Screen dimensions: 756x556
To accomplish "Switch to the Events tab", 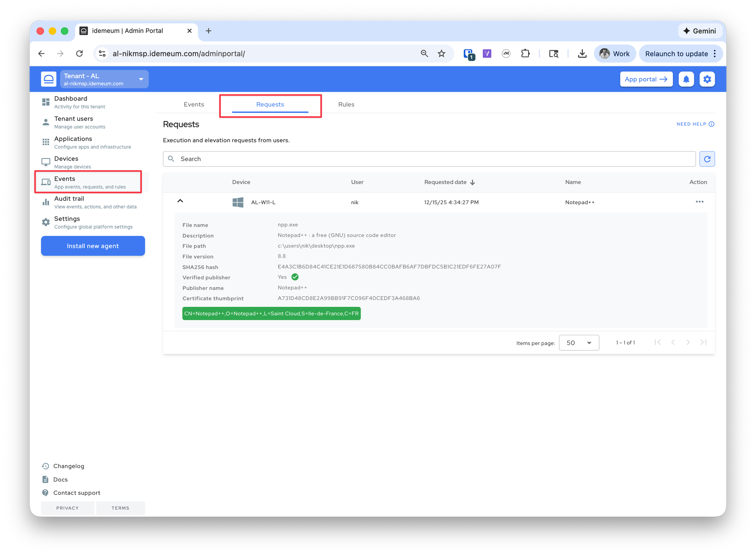I will 194,105.
